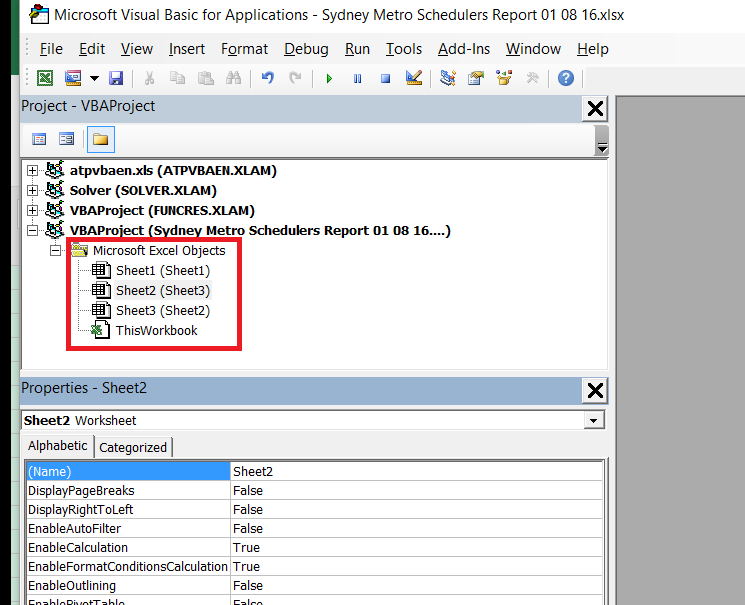This screenshot has width=745, height=605.
Task: Click the Redo arrow icon
Action: [x=296, y=78]
